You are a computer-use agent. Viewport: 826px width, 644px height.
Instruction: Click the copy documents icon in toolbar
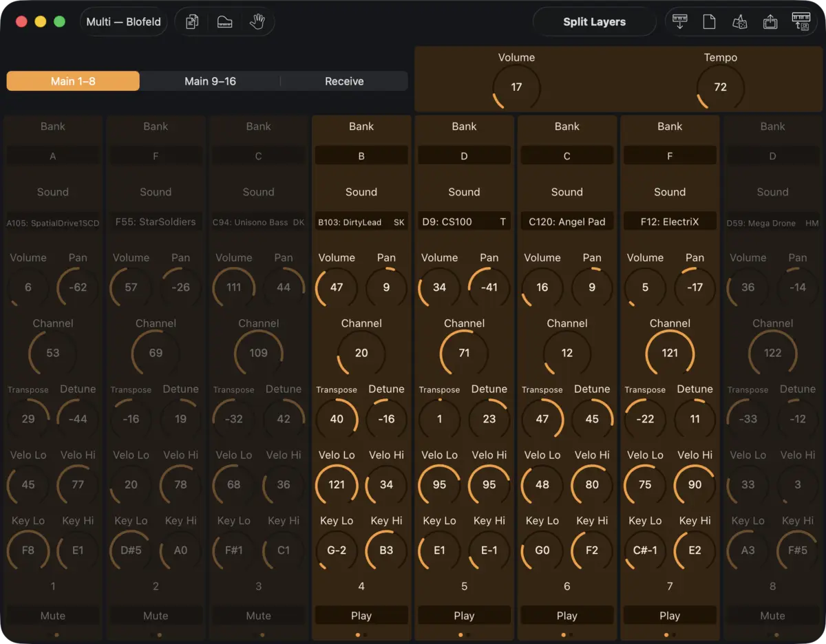(x=193, y=22)
